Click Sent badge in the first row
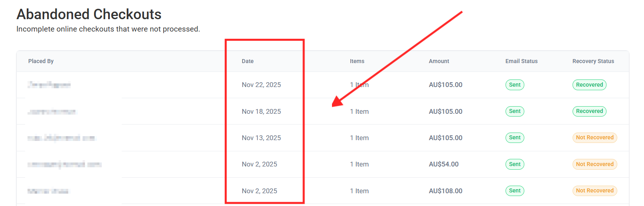 coord(514,85)
